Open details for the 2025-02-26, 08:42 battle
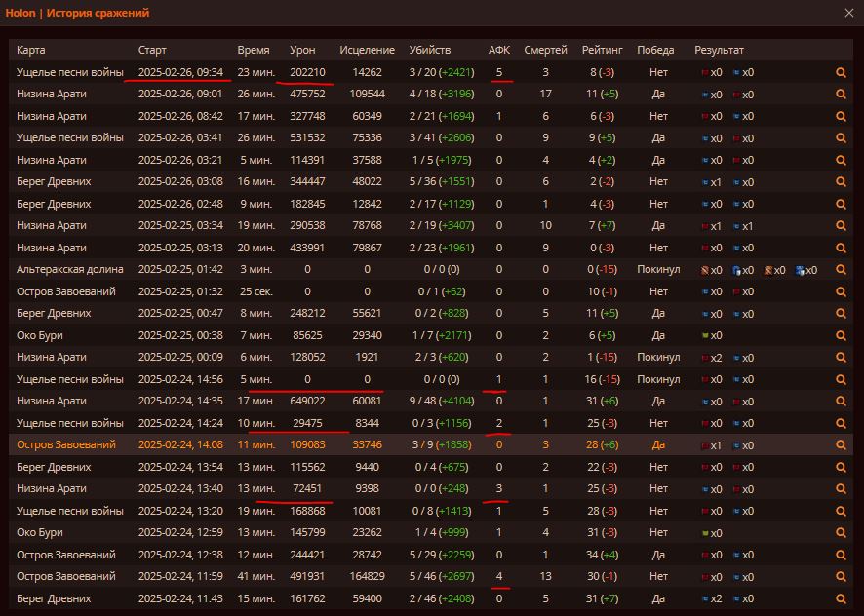The height and width of the screenshot is (616, 864). point(841,116)
